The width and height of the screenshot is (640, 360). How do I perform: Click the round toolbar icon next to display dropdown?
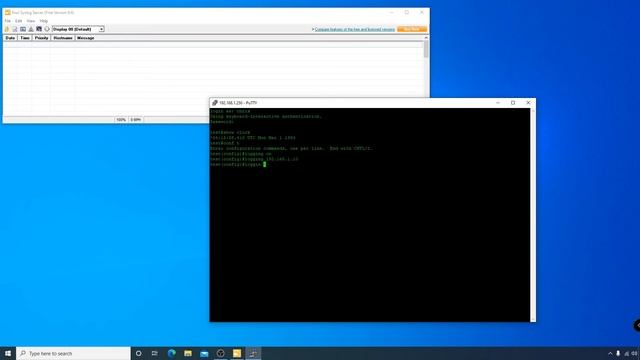coord(47,29)
